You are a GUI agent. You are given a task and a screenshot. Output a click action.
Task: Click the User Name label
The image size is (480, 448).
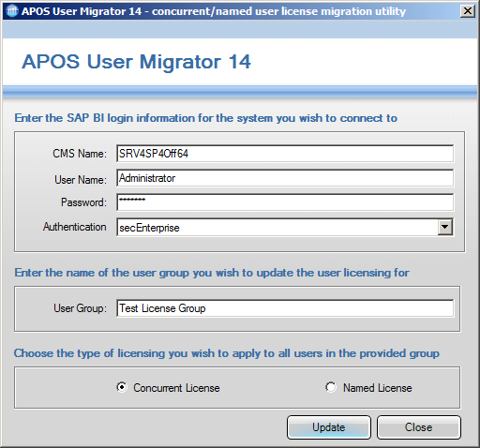(x=81, y=180)
